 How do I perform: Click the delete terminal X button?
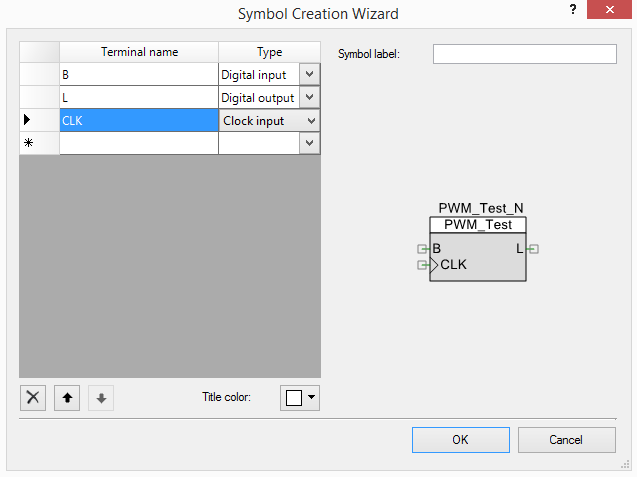coord(33,397)
